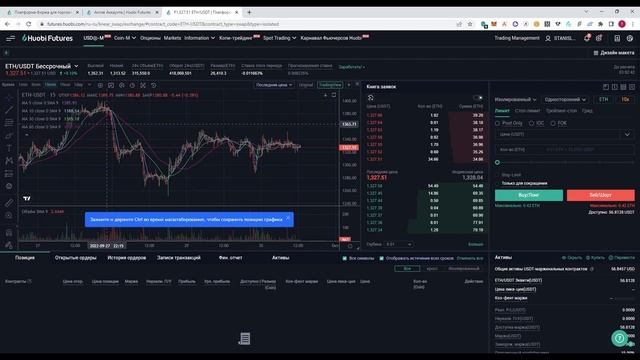Screen dimensions: 640x360
Task: Switch to the История ордеров tab
Action: coord(127,258)
